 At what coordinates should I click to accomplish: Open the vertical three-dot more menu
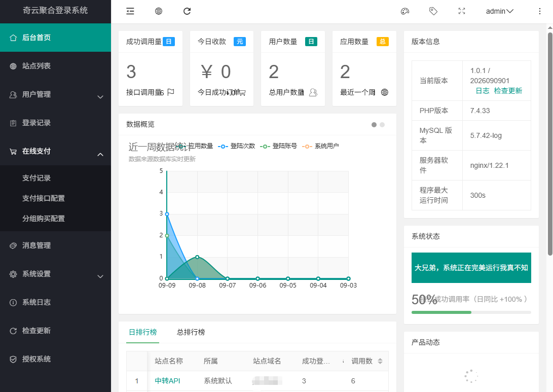point(540,11)
